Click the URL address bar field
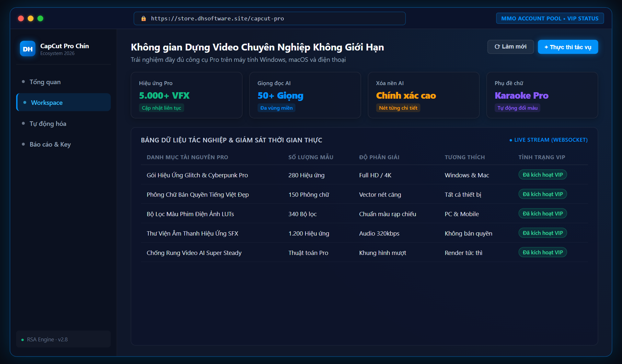Screen dimensions: 622x364 pos(270,18)
